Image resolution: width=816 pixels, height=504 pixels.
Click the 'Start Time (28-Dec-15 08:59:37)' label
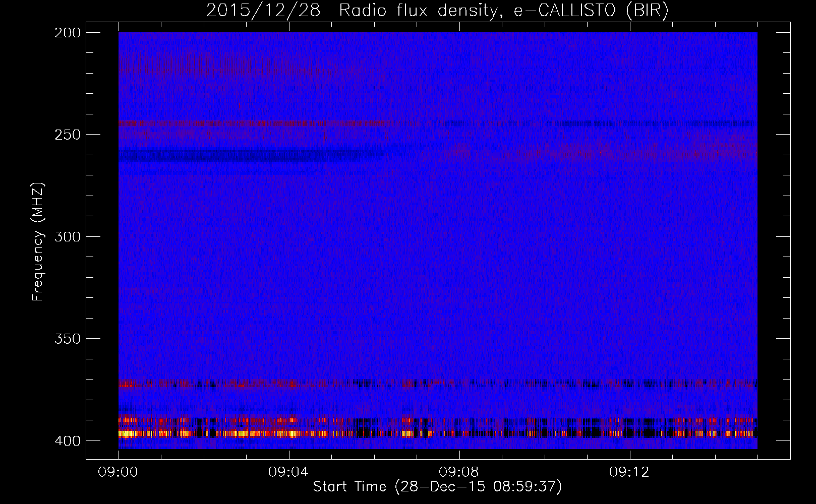point(437,487)
